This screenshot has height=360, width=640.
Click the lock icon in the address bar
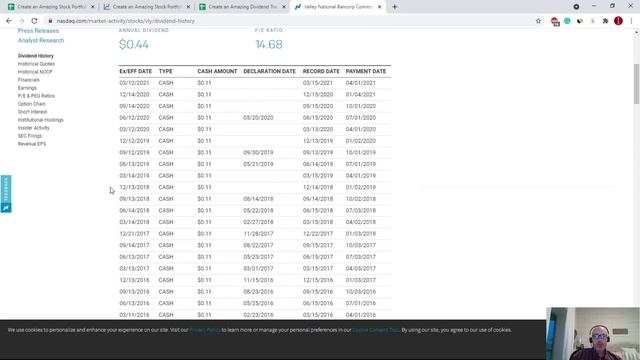click(x=50, y=21)
